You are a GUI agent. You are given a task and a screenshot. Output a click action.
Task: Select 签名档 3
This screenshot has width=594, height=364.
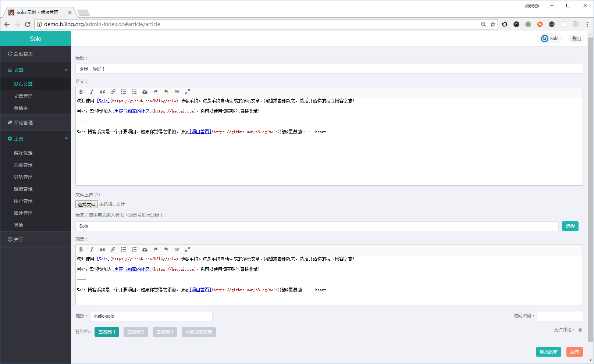pyautogui.click(x=165, y=332)
